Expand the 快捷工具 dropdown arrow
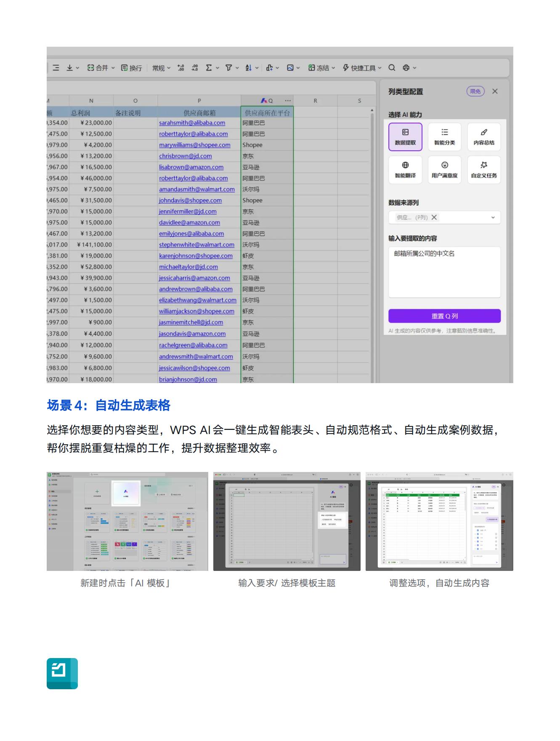Viewport: 560px width, 741px height. 380,68
